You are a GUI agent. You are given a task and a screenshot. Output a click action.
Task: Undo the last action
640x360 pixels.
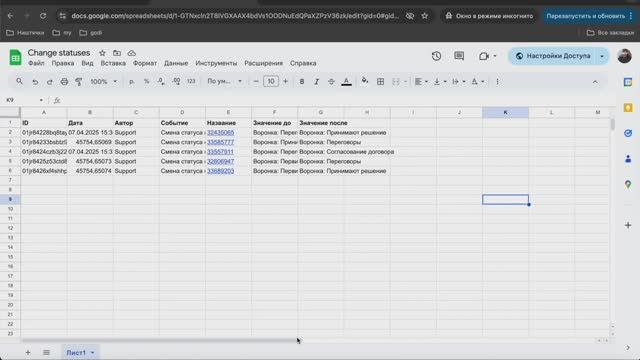pyautogui.click(x=35, y=82)
